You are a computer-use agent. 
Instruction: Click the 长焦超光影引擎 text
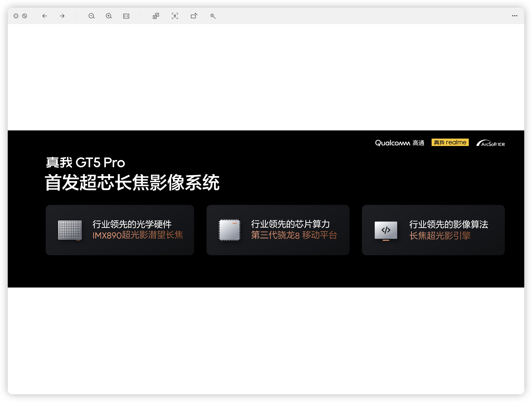pyautogui.click(x=440, y=236)
